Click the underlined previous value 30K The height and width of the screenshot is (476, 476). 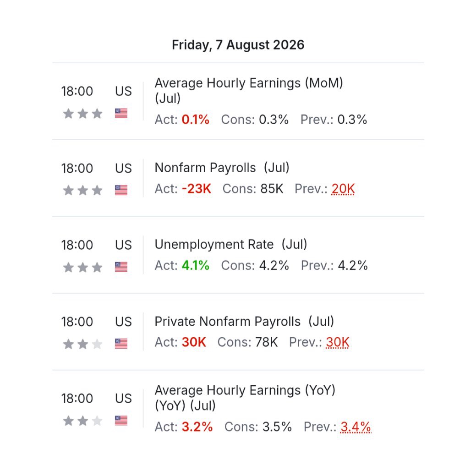[x=338, y=342]
